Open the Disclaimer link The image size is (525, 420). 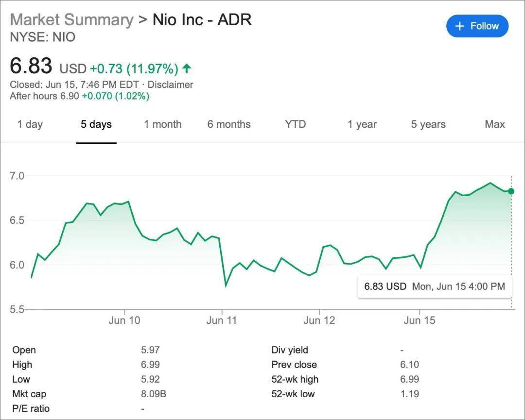click(x=170, y=84)
